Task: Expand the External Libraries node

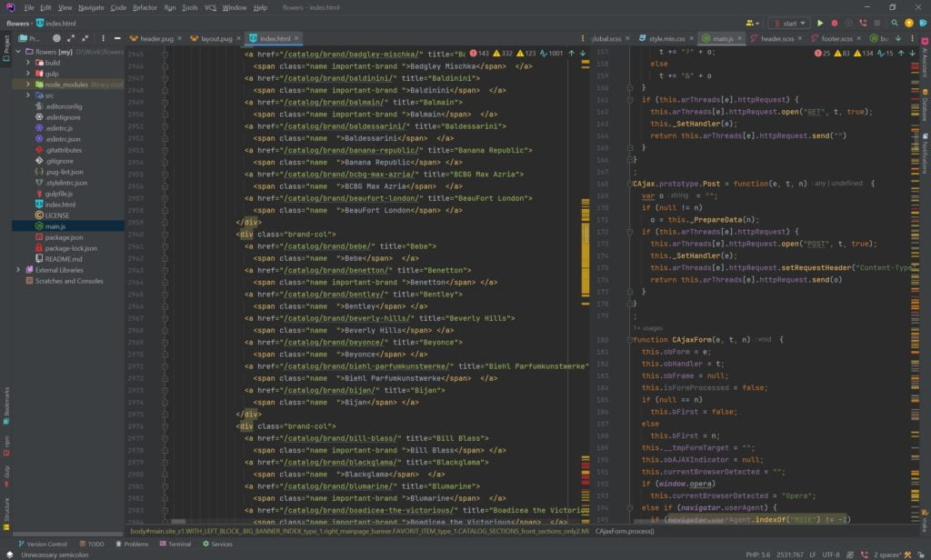Action: point(18,270)
